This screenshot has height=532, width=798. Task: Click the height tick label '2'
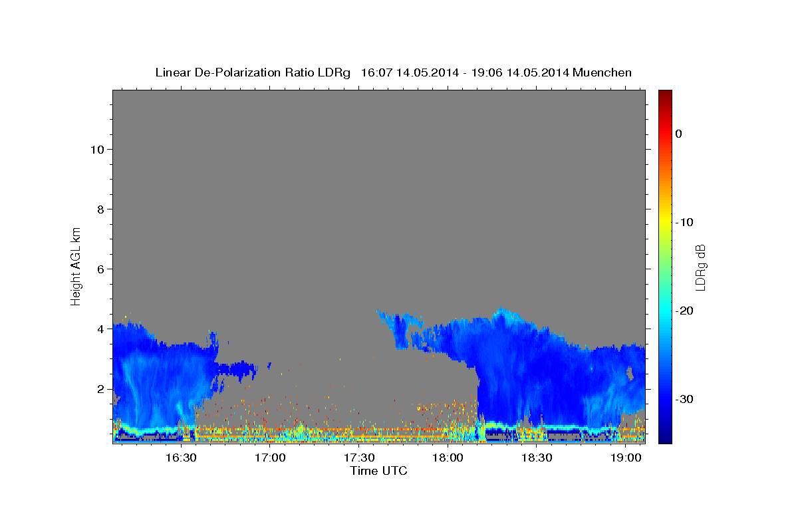(x=100, y=388)
